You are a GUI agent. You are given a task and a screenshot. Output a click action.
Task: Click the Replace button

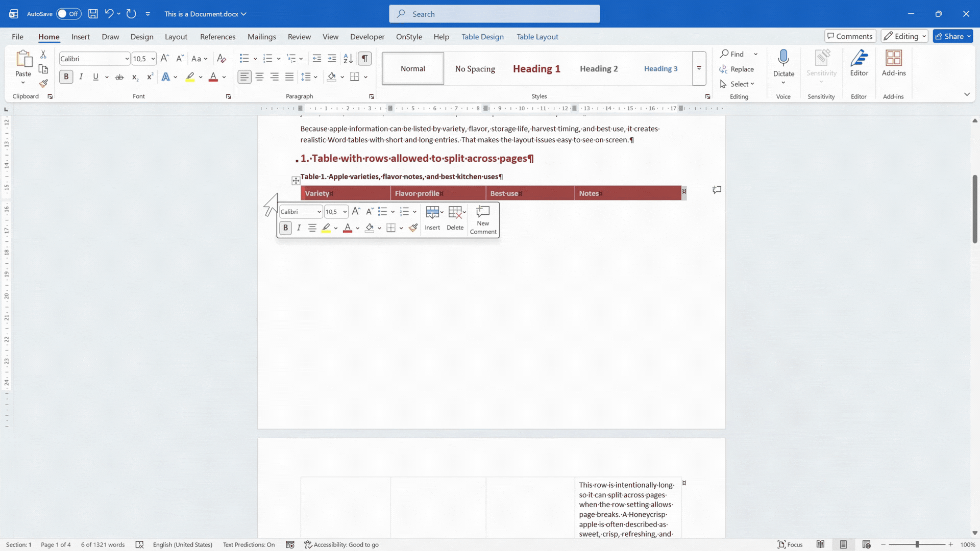tap(737, 69)
